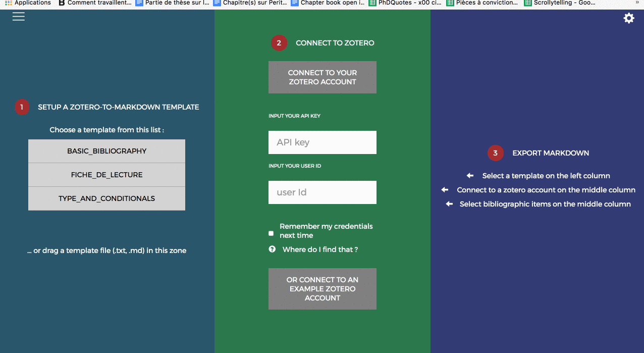The height and width of the screenshot is (353, 644).
Task: Click Or connect to an example Zotero account
Action: [323, 289]
